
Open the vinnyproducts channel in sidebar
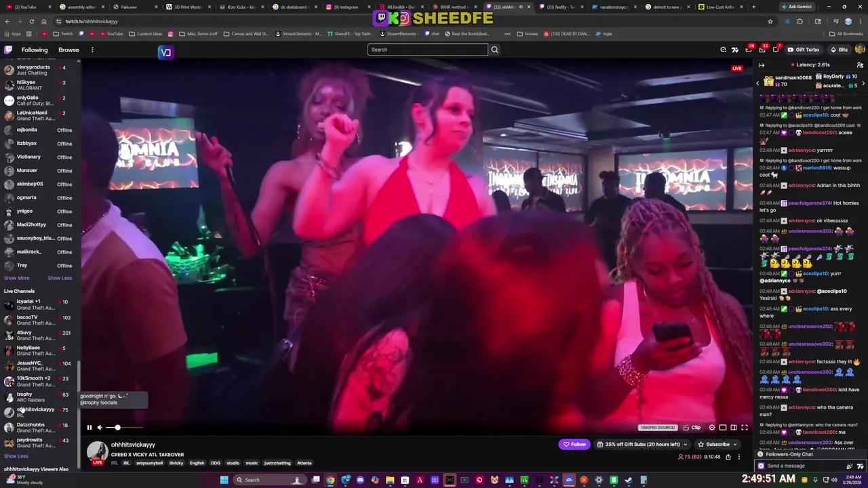[x=41, y=70]
